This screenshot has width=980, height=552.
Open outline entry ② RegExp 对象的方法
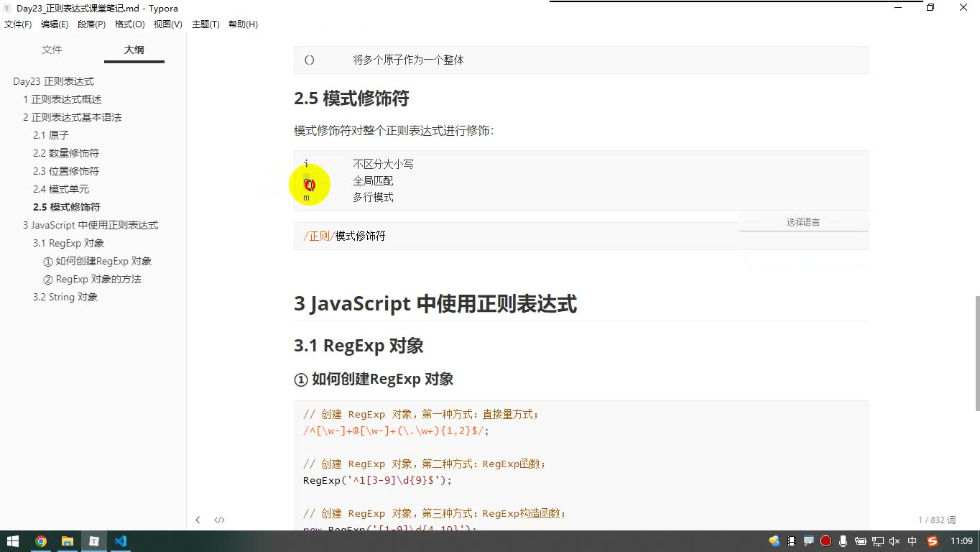point(93,279)
